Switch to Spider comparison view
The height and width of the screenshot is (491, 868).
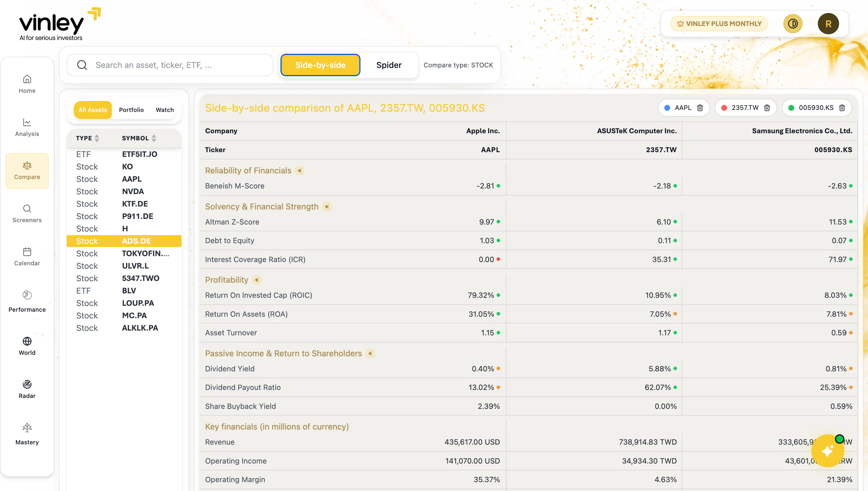coord(389,65)
